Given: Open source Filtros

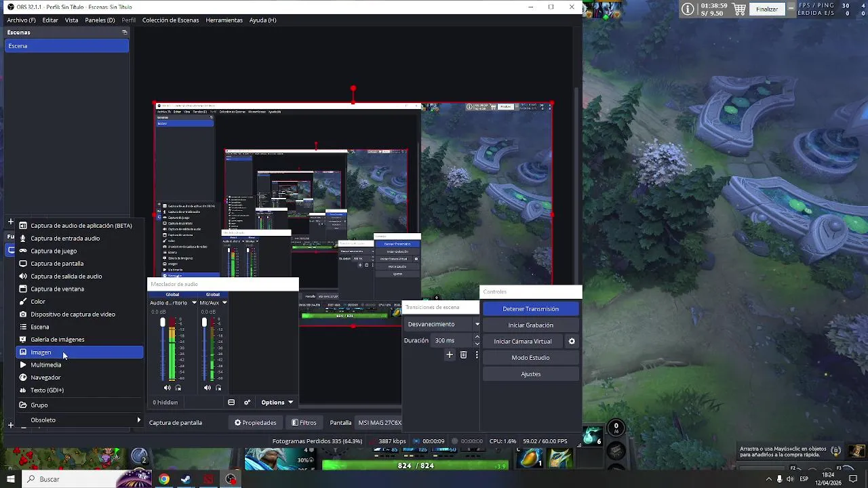Looking at the screenshot, I should (304, 423).
